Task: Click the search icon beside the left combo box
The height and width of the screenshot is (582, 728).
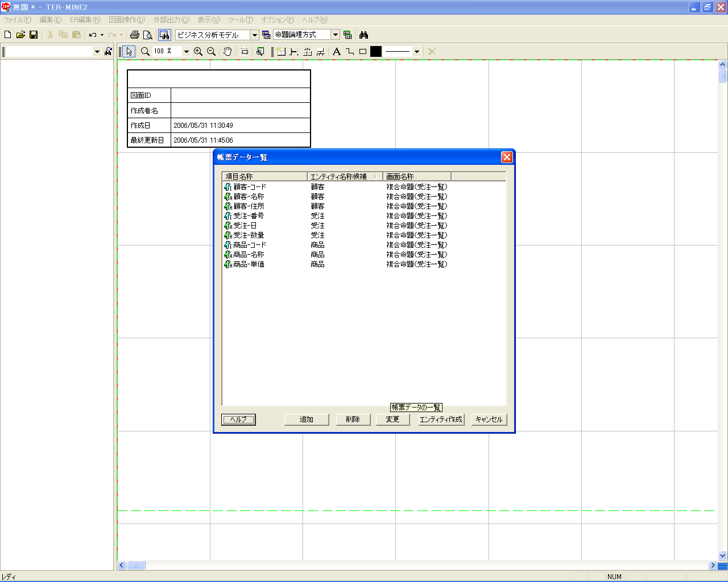Action: (108, 52)
